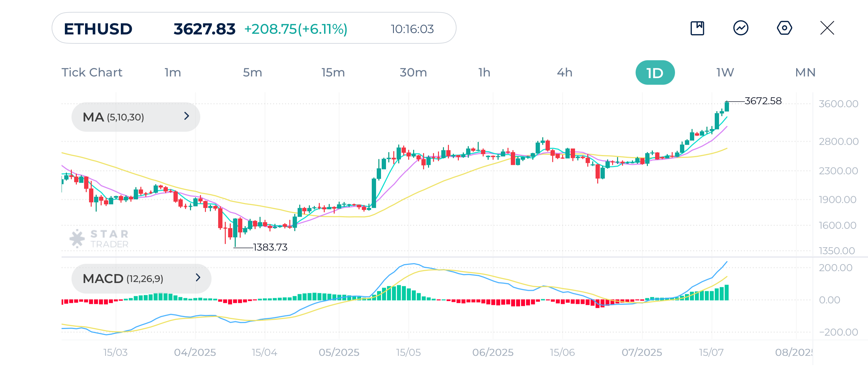Switch to the 1W weekly timeframe
Image resolution: width=868 pixels, height=378 pixels.
point(724,72)
